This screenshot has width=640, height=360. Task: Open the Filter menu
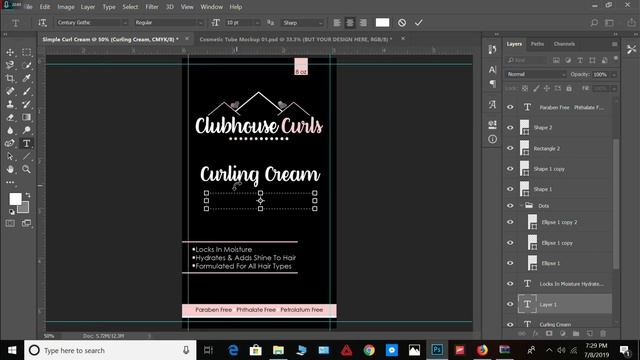click(x=152, y=7)
